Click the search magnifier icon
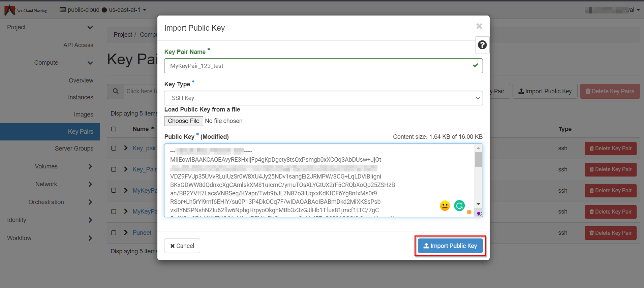The height and width of the screenshot is (288, 644). [x=116, y=91]
